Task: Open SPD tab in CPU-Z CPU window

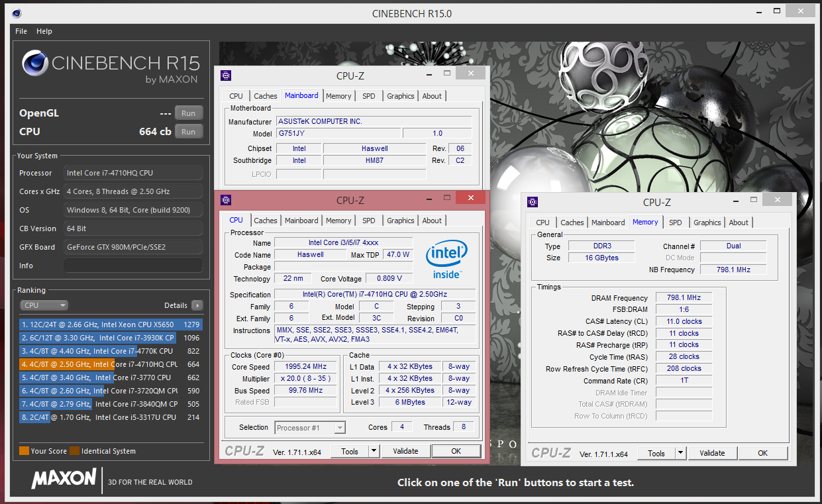Action: [369, 221]
